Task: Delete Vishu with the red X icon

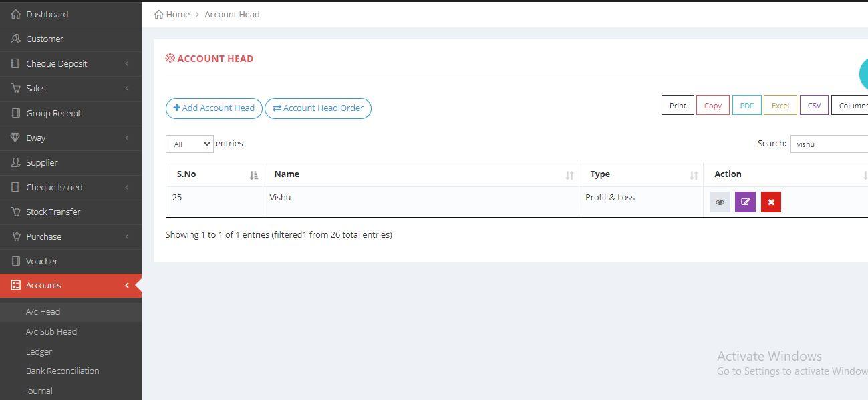Action: [771, 202]
